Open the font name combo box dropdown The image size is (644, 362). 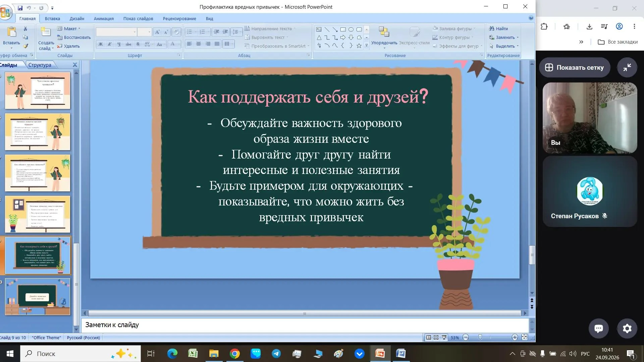[135, 32]
